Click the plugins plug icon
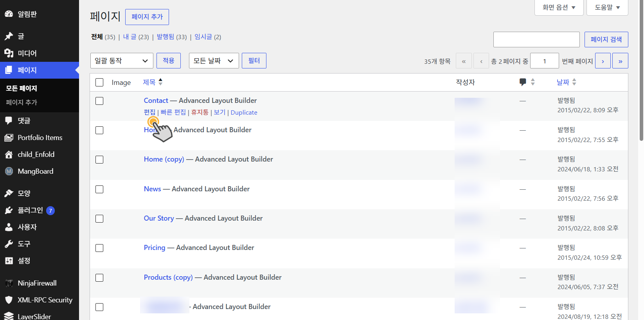The image size is (644, 320). [x=9, y=210]
